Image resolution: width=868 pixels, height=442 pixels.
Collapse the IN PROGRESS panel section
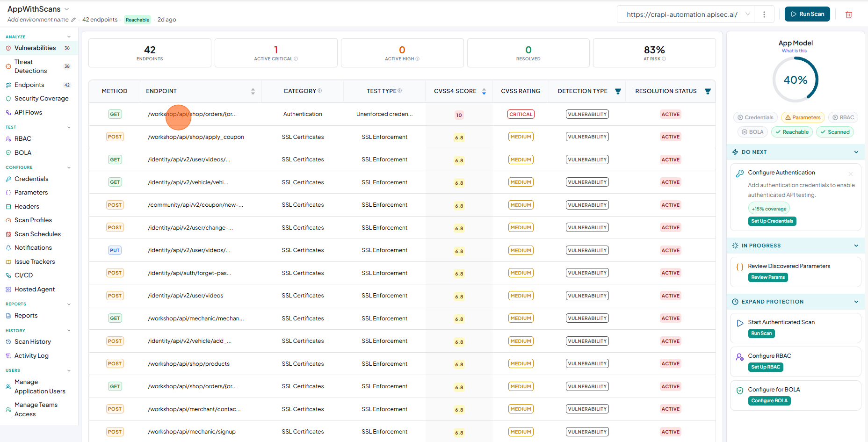click(x=856, y=246)
